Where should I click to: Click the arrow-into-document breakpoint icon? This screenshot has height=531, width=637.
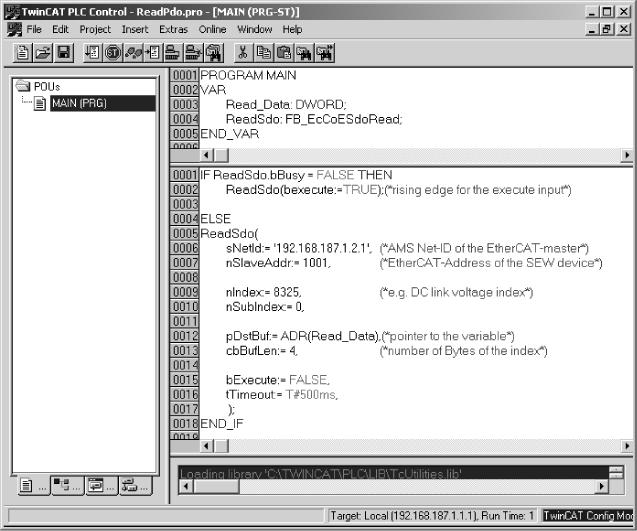click(x=153, y=53)
